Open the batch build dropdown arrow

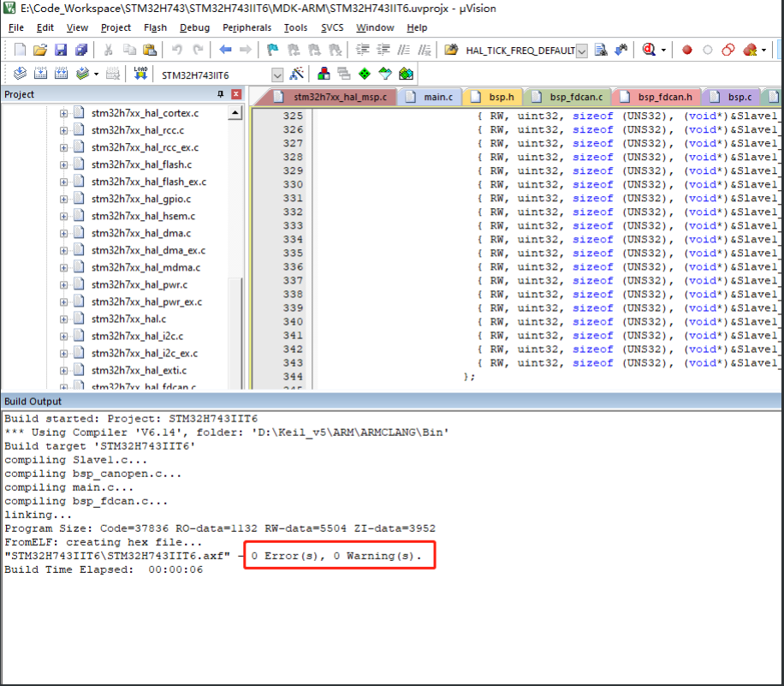[96, 75]
